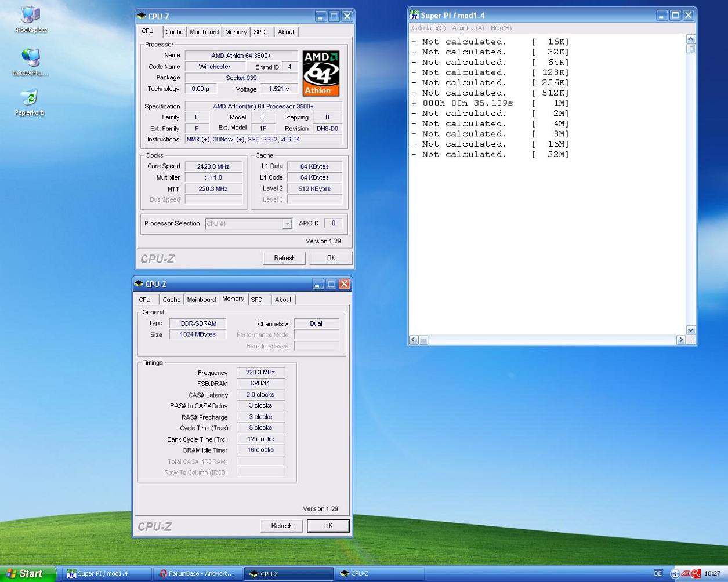Switch to About tab in lower CPU-Z
The height and width of the screenshot is (582, 728).
point(283,300)
